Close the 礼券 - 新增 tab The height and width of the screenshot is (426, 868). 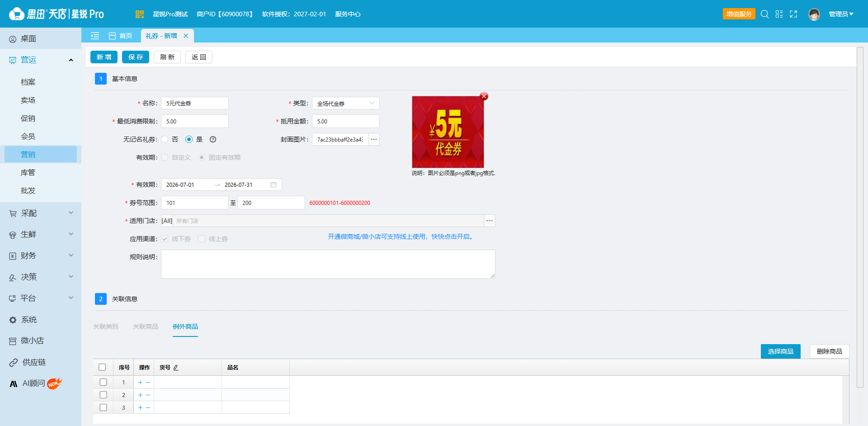(x=186, y=36)
